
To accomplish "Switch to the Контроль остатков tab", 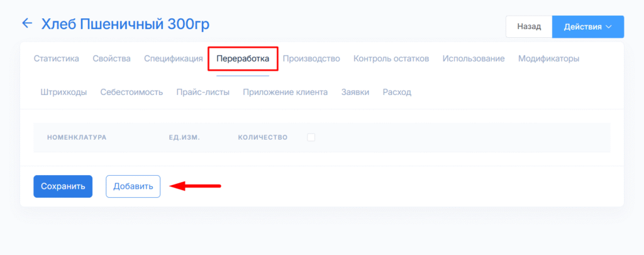I will (x=391, y=59).
